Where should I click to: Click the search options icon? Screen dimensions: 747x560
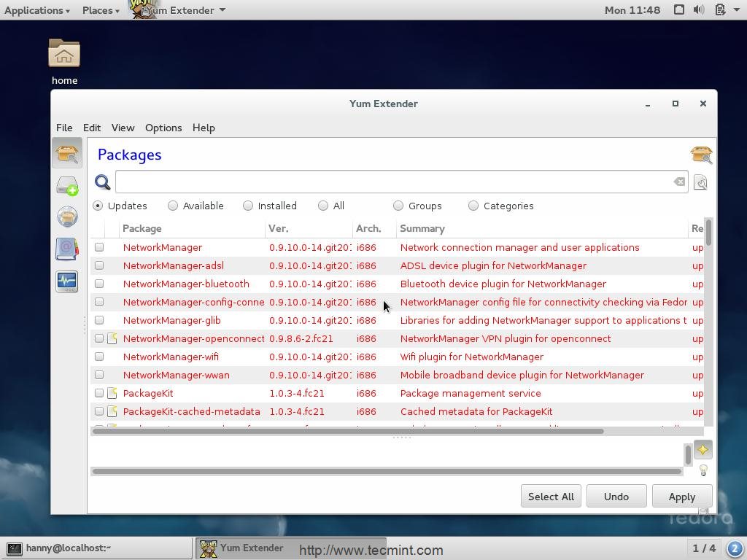coord(700,182)
